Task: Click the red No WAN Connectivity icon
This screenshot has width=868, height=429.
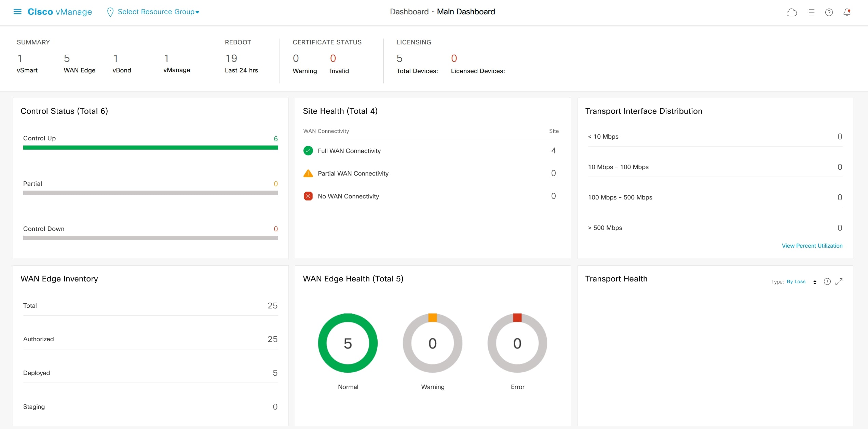Action: 308,196
